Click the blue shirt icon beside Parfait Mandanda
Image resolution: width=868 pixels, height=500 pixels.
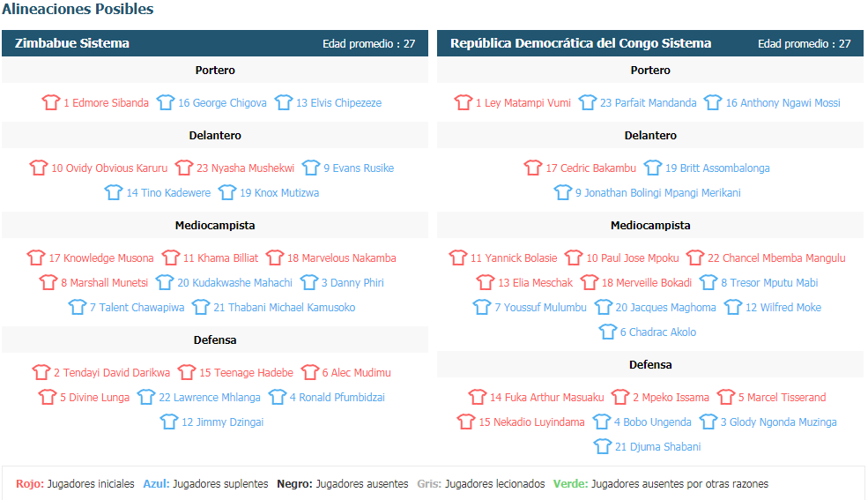[x=588, y=102]
